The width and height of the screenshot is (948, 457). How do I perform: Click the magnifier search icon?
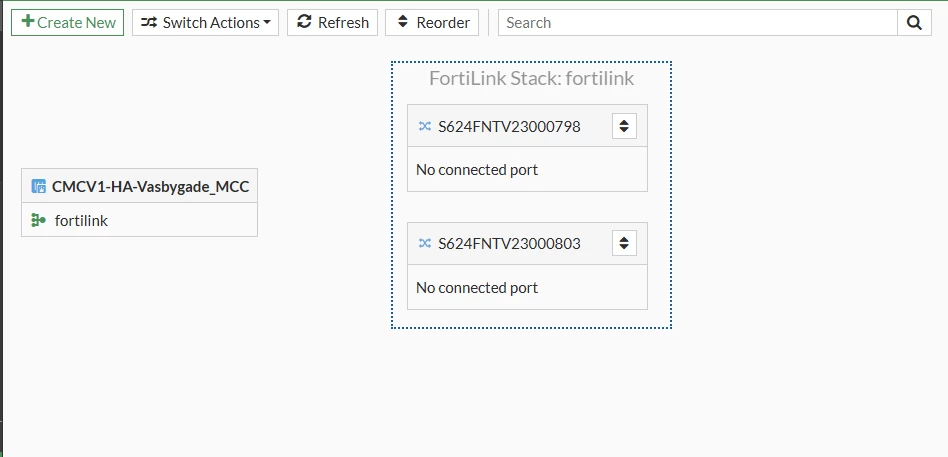(x=914, y=22)
